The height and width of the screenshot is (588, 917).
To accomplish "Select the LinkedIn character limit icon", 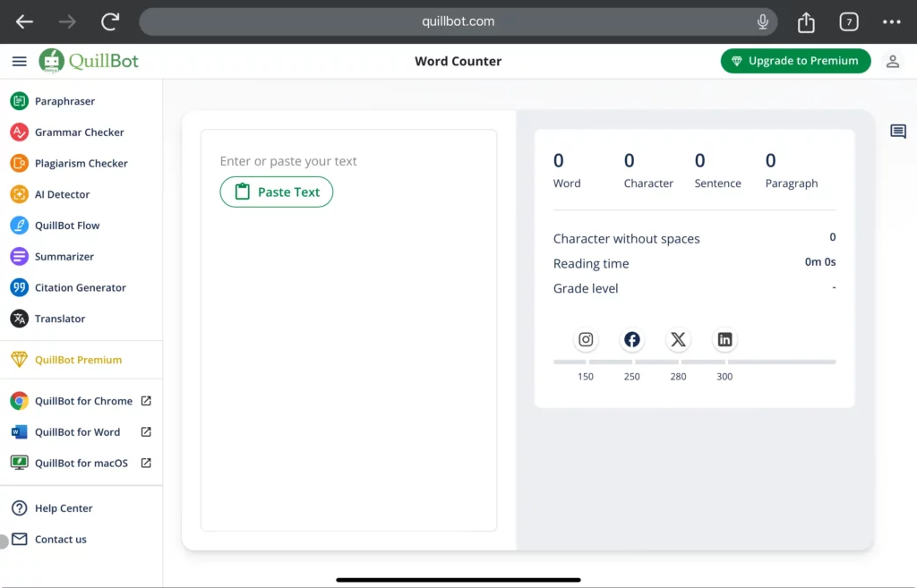I will click(724, 339).
